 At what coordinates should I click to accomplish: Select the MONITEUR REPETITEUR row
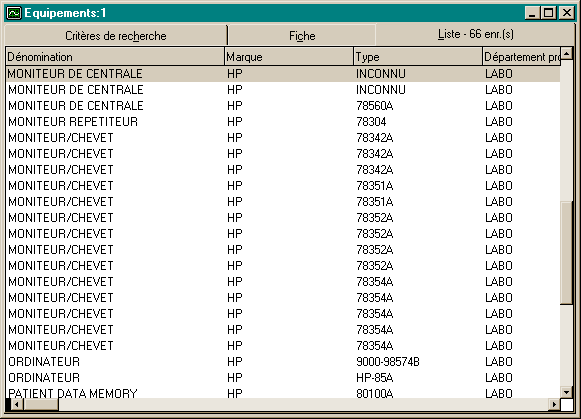point(283,122)
